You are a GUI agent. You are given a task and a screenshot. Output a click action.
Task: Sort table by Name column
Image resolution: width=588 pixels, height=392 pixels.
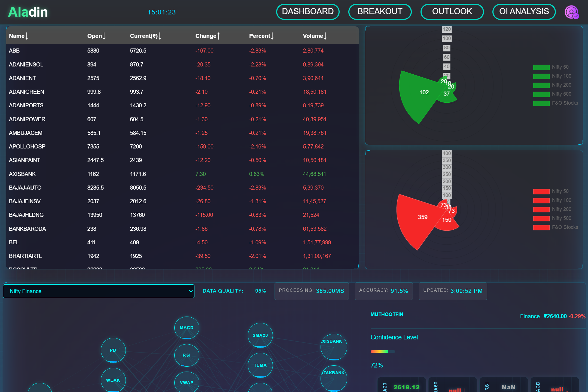click(19, 36)
